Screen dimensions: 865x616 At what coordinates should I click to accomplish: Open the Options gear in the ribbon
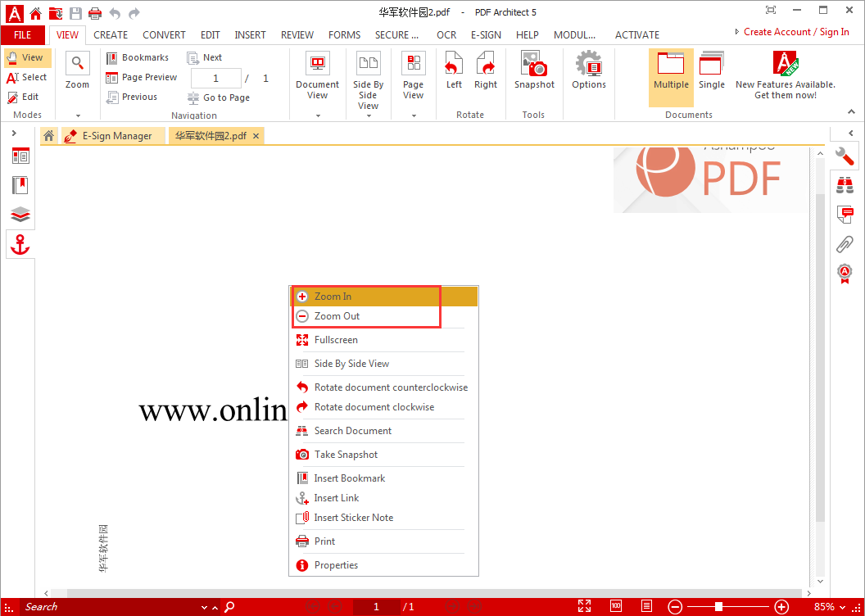pyautogui.click(x=589, y=70)
